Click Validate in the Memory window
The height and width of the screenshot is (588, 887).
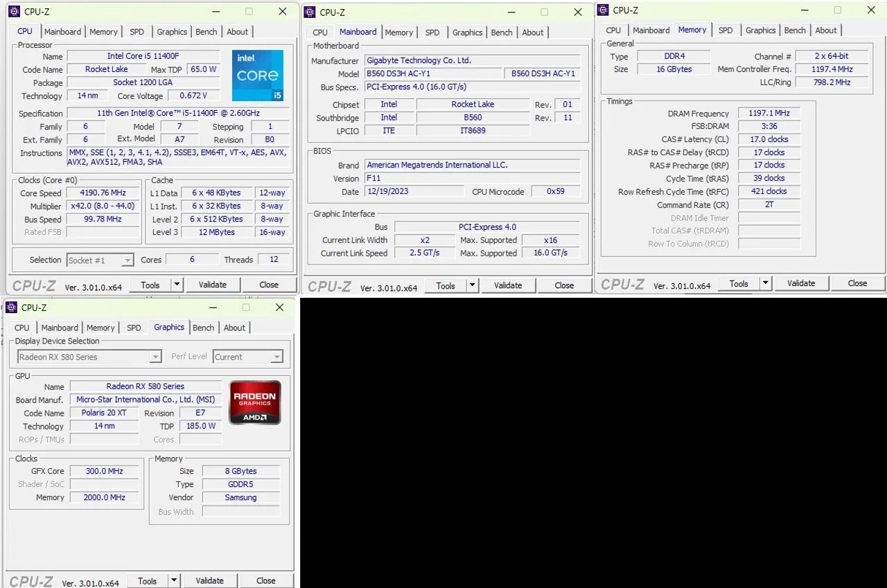point(801,283)
